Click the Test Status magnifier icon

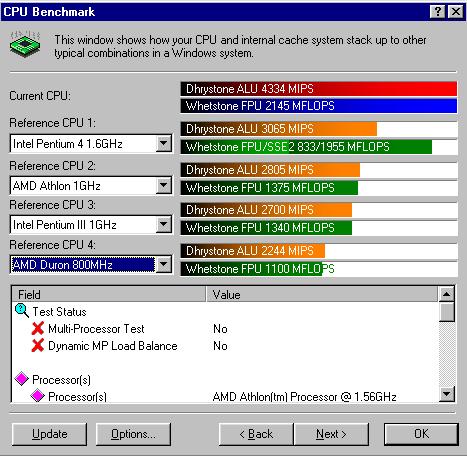pyautogui.click(x=22, y=311)
